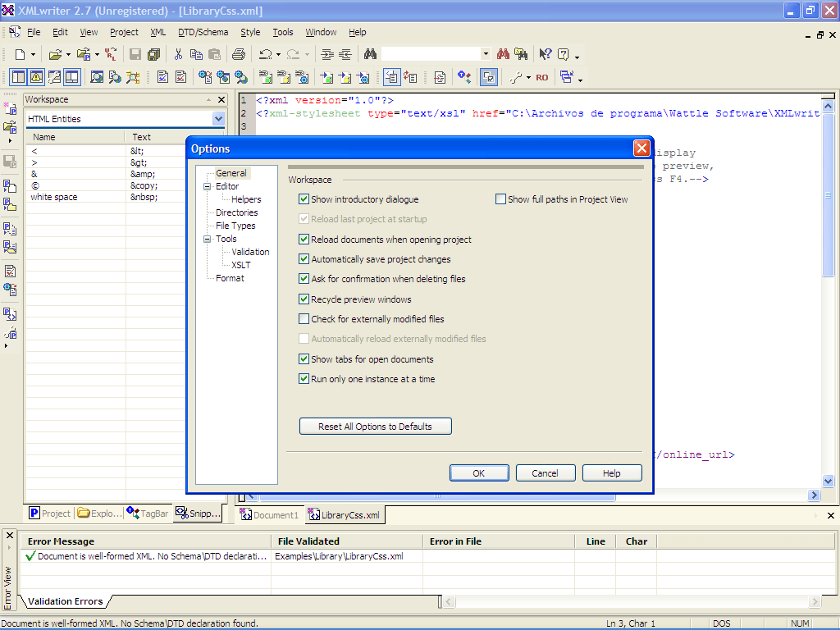Open the Find text combo box dropdown
Image resolution: width=840 pixels, height=630 pixels.
click(486, 54)
